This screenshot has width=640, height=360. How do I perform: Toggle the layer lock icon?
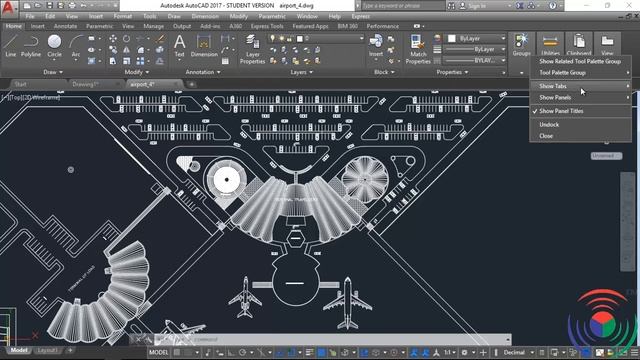(289, 39)
